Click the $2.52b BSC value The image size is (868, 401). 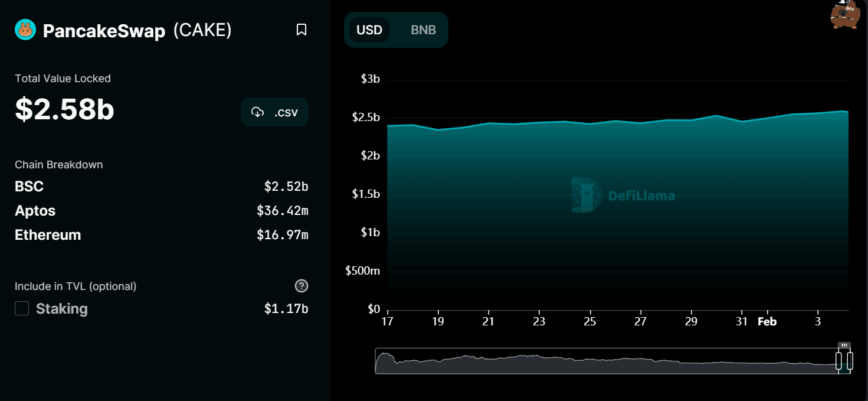point(286,187)
